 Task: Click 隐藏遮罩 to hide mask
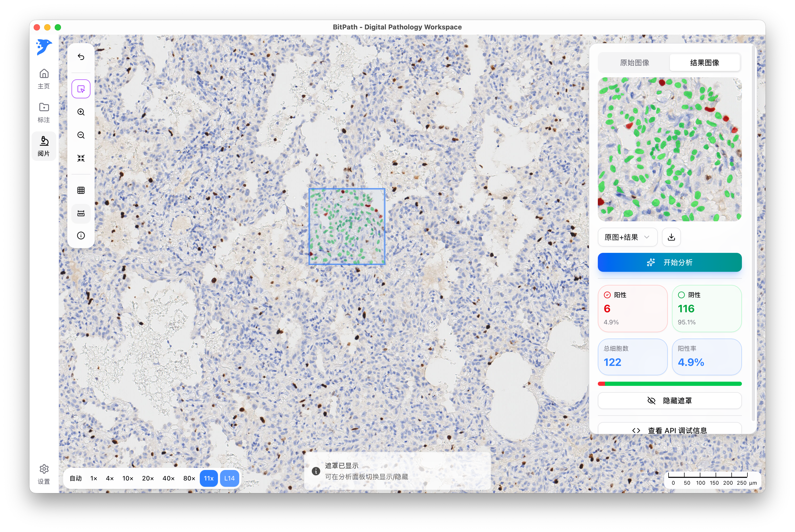[669, 400]
